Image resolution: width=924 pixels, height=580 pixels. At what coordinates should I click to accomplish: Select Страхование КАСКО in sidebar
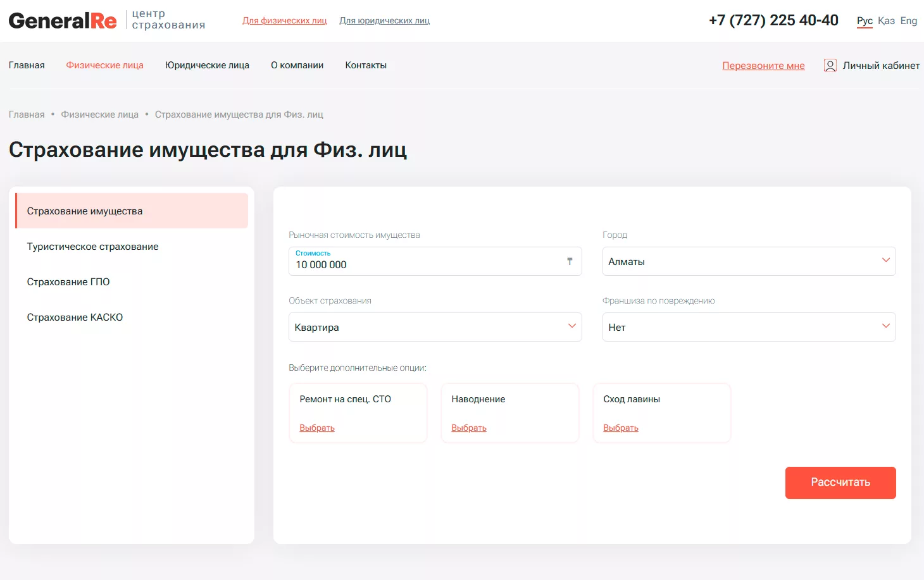[132, 317]
